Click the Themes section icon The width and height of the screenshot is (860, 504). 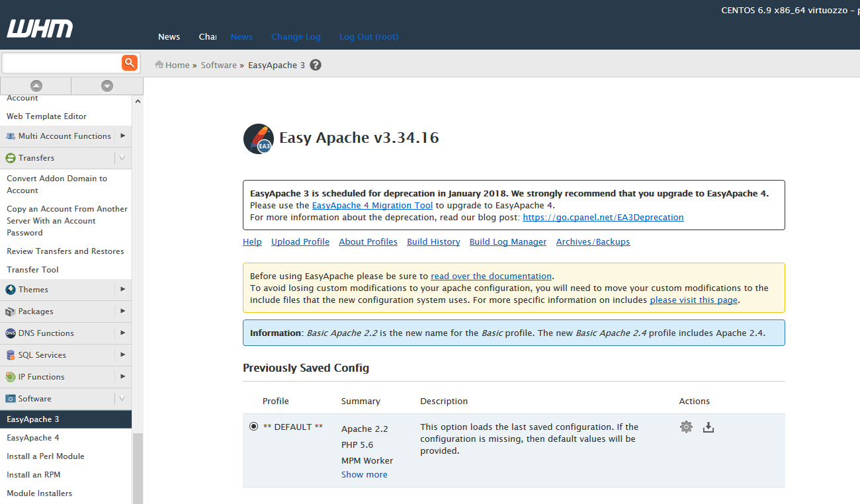(11, 290)
